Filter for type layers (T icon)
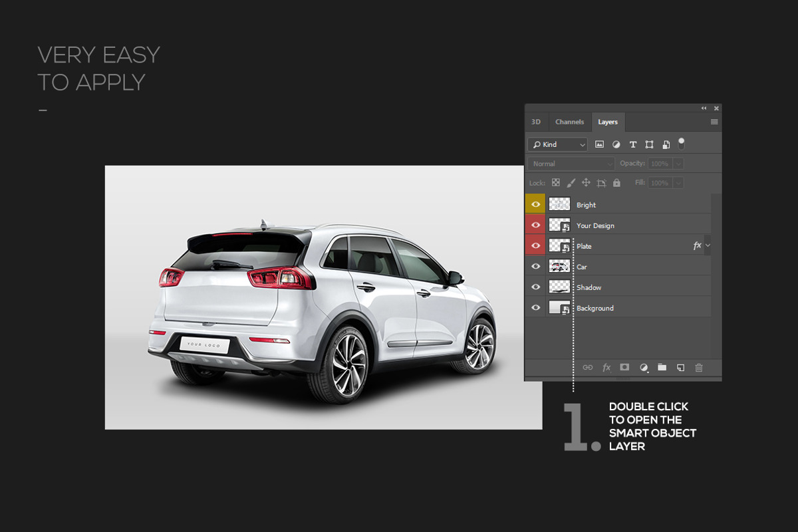This screenshot has width=798, height=532. click(632, 144)
